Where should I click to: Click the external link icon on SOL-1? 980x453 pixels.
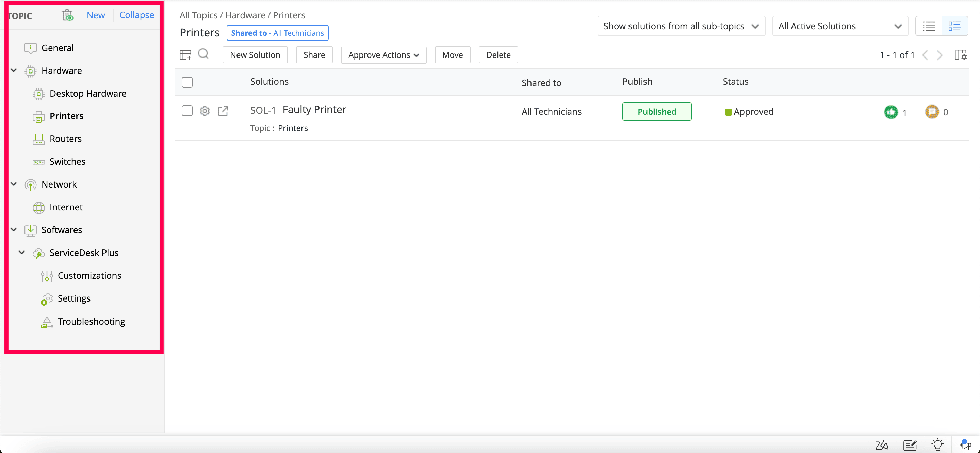223,111
